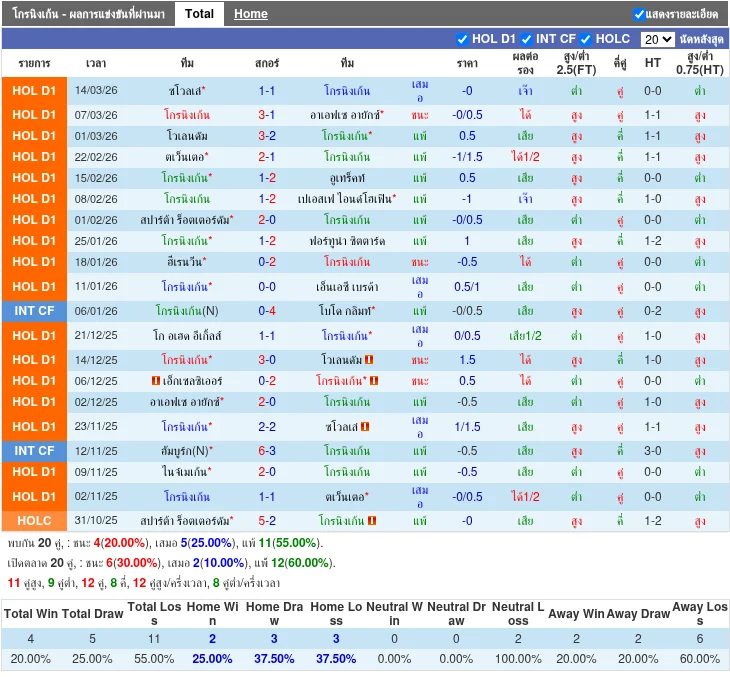The width and height of the screenshot is (730, 677).
Task: Open อาแอฟเซ อายักซ์ link in 07/03/26 row
Action: point(347,115)
